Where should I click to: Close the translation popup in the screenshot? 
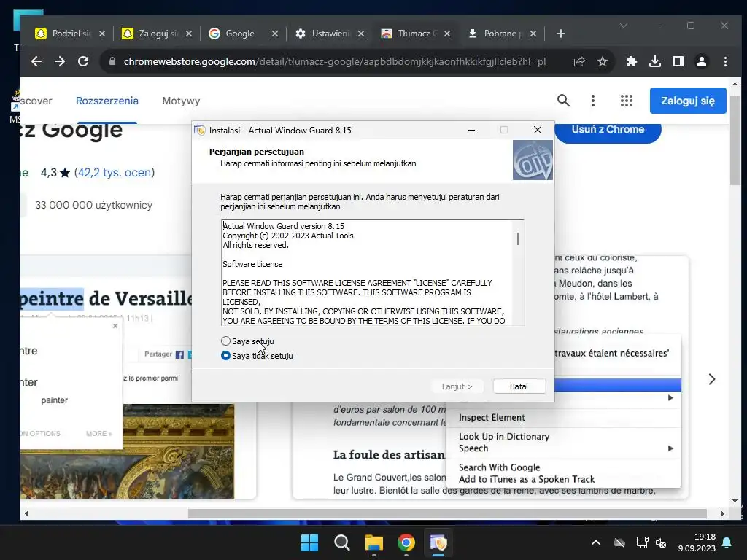pos(115,326)
